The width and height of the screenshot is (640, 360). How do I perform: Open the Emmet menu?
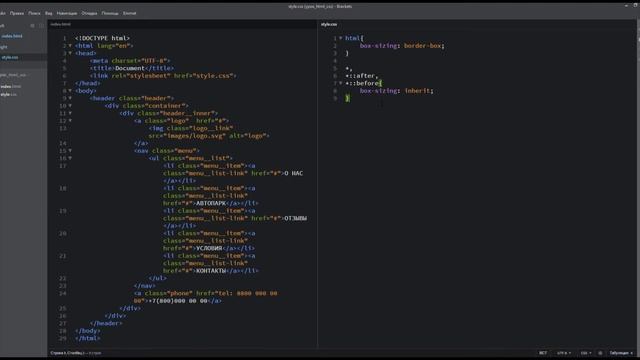tap(129, 13)
